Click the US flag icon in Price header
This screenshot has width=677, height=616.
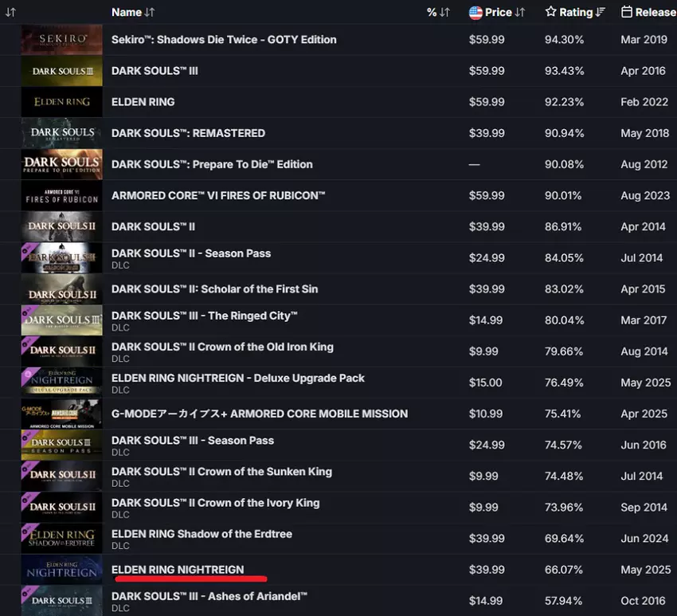click(475, 12)
